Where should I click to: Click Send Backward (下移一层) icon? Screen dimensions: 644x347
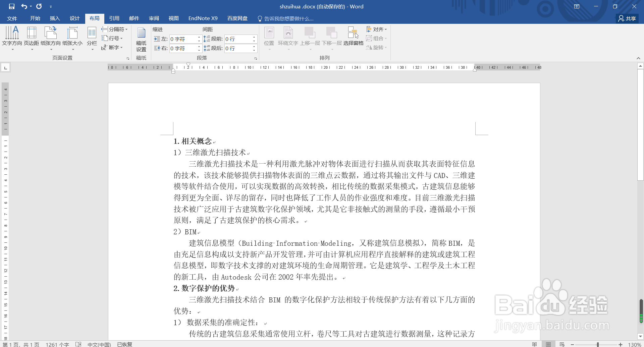(x=332, y=38)
